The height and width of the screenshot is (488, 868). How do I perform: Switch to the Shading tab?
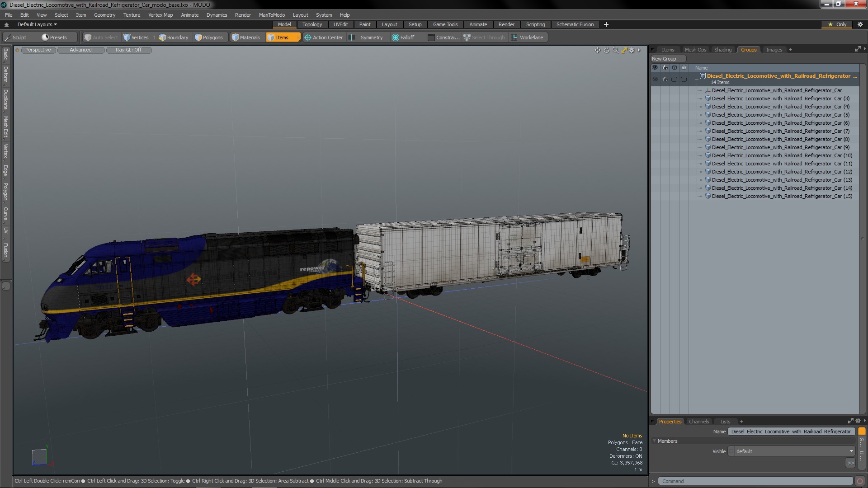click(722, 50)
